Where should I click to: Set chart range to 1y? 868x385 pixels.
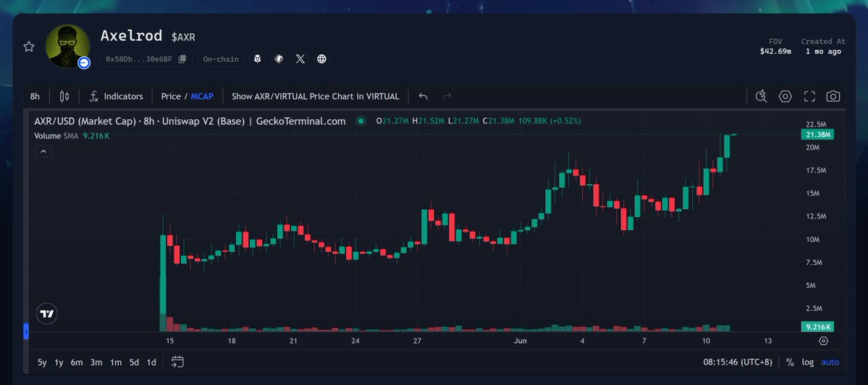[x=59, y=363]
